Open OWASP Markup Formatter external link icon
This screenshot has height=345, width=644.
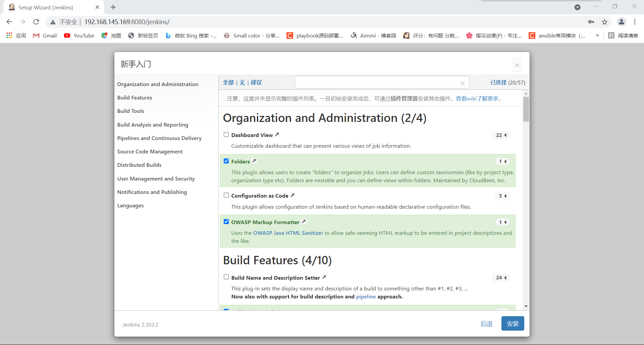click(304, 222)
